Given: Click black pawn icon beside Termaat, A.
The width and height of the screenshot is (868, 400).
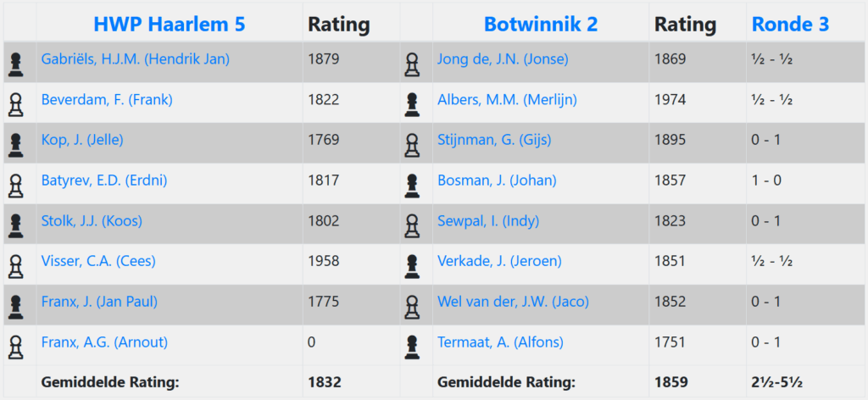Looking at the screenshot, I should tap(412, 347).
